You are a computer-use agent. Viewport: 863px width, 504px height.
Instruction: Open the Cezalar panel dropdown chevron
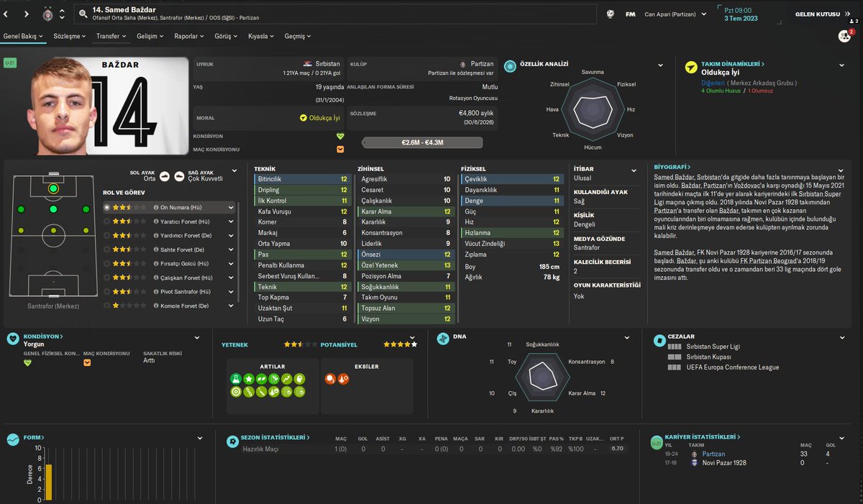(841, 338)
